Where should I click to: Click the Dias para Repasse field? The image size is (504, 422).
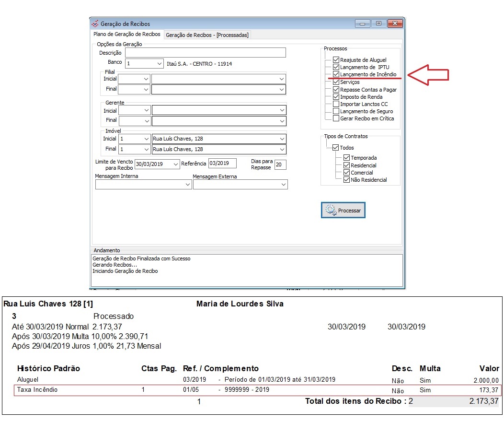280,164
